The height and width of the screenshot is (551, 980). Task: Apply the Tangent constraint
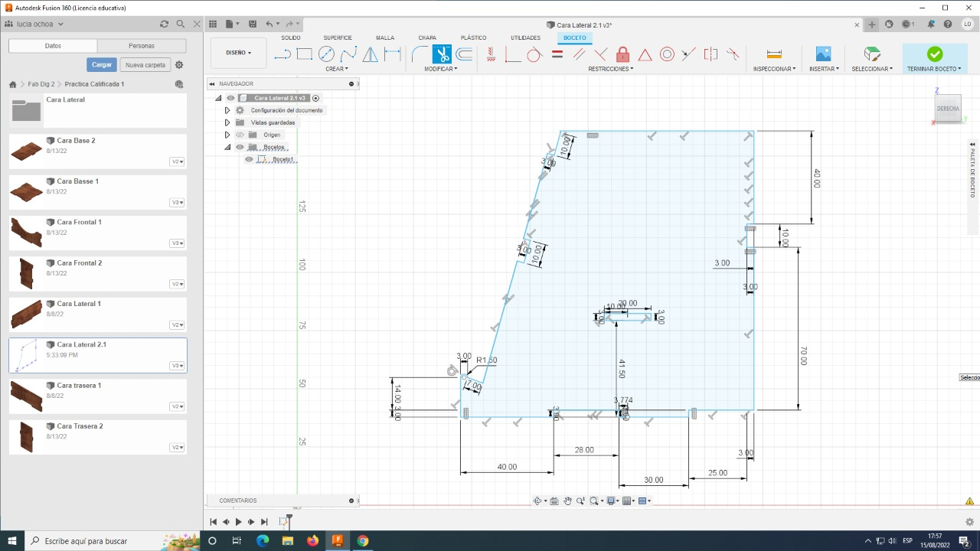(534, 54)
